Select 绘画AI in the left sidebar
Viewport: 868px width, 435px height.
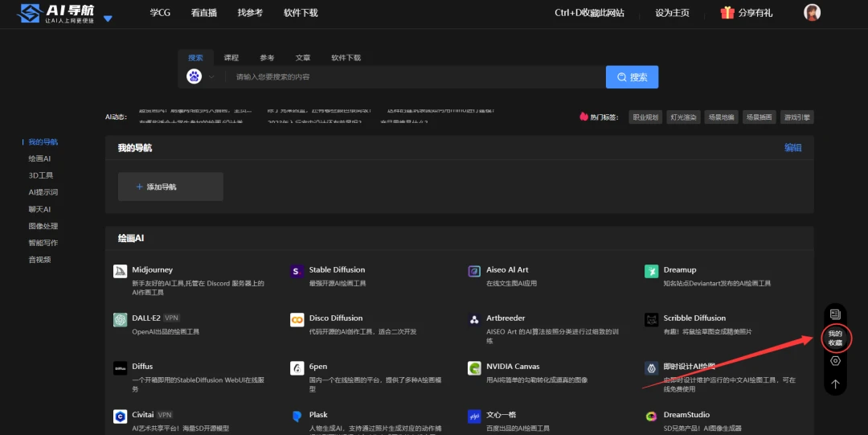coord(39,158)
